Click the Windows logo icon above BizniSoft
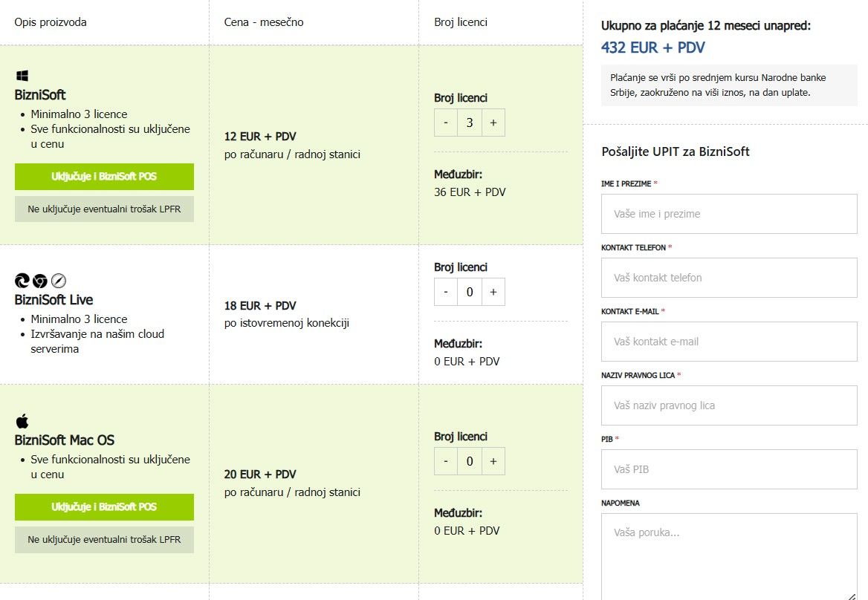 pyautogui.click(x=22, y=76)
